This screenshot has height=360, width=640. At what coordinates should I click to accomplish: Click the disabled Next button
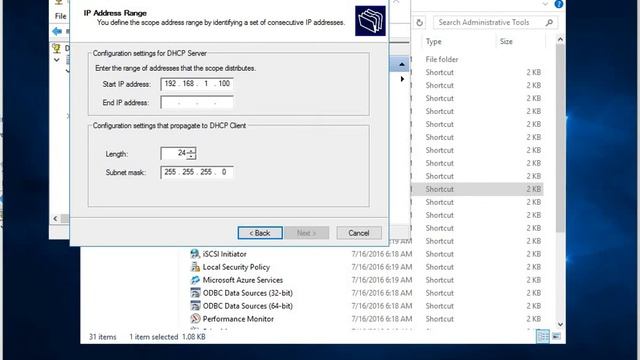[307, 233]
